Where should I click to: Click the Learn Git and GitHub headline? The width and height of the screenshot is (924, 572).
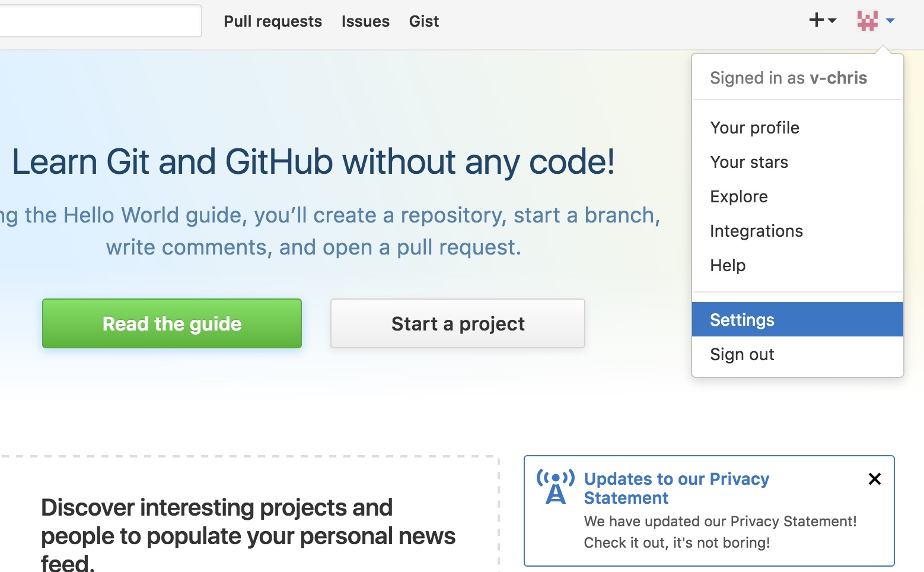click(x=313, y=161)
